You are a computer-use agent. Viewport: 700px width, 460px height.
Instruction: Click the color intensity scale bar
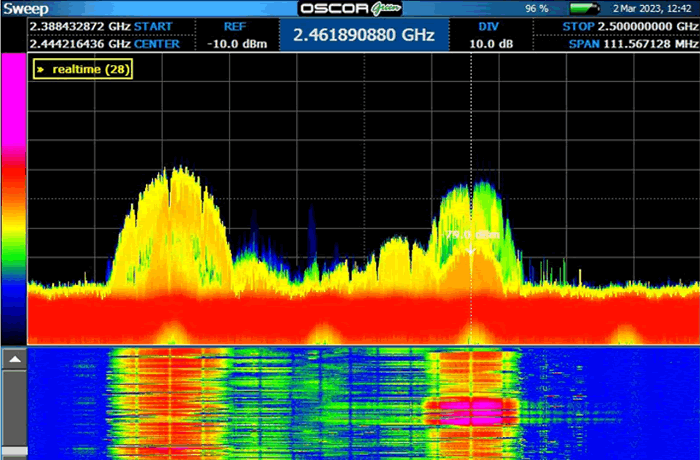point(14,198)
